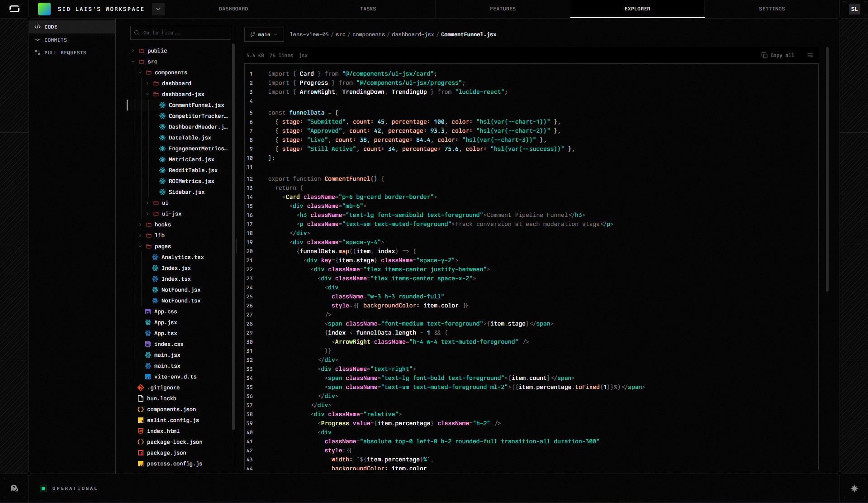The image size is (868, 503).
Task: Open CommentFunnel.jsx in file tree
Action: [196, 105]
